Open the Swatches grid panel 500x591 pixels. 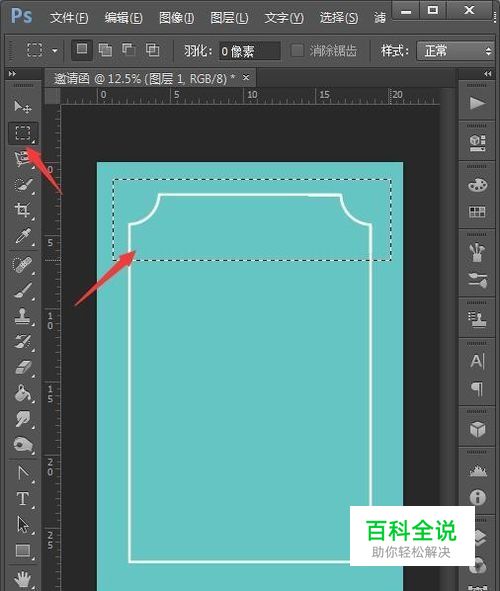tap(477, 212)
